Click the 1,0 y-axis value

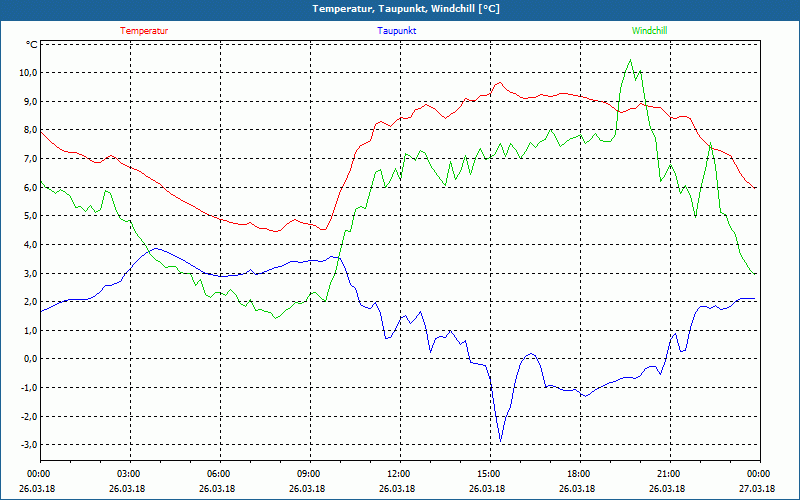(29, 330)
